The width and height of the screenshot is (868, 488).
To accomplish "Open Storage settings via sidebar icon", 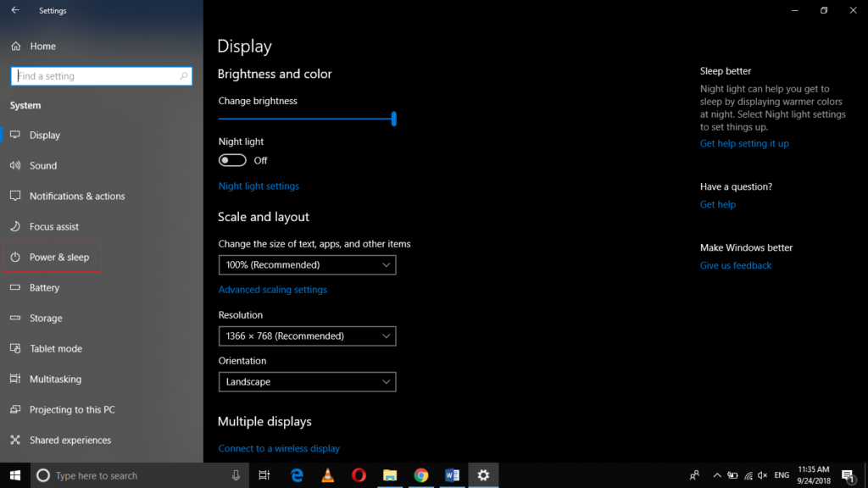I will tap(14, 318).
